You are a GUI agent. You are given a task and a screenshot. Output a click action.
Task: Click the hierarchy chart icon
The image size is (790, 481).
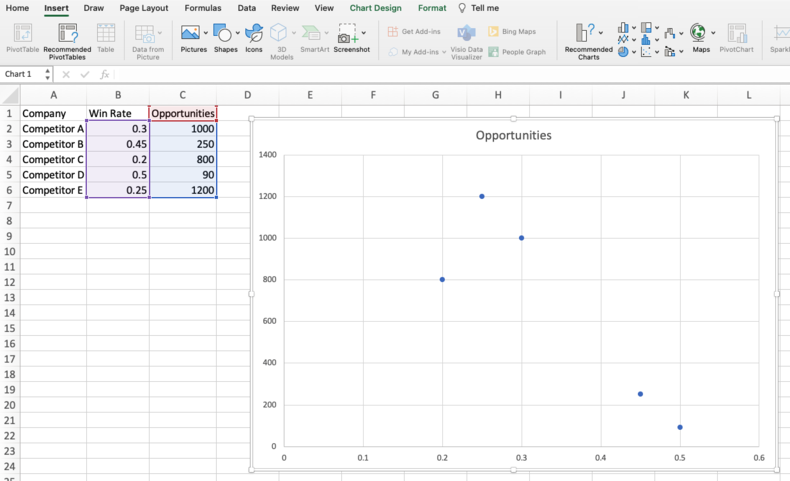click(x=647, y=28)
